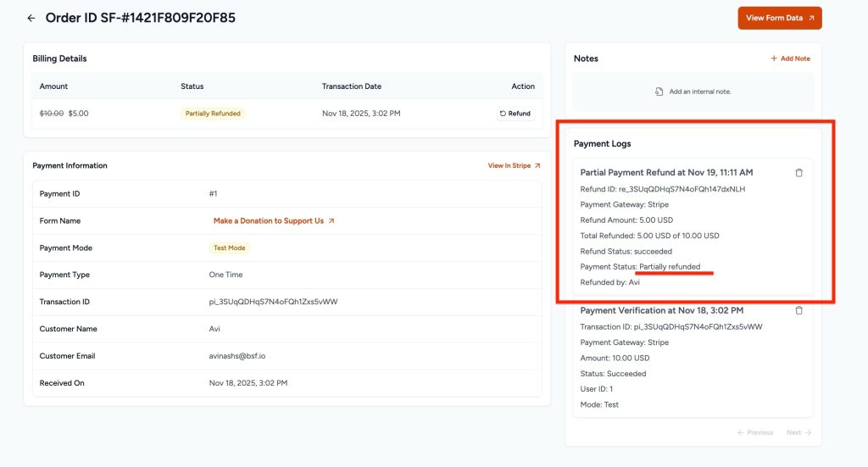
Task: Go to Previous page of payment logs
Action: point(754,432)
